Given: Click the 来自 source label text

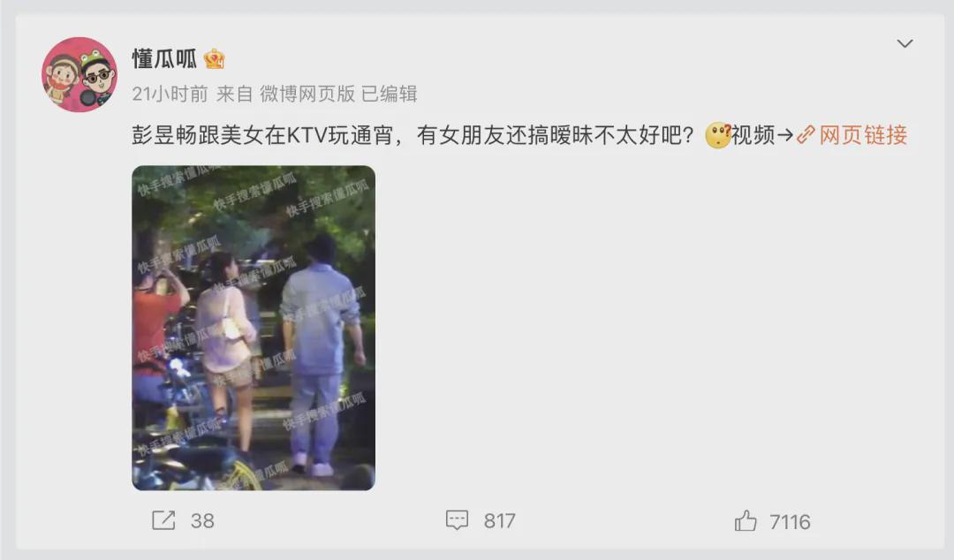Looking at the screenshot, I should 234,94.
